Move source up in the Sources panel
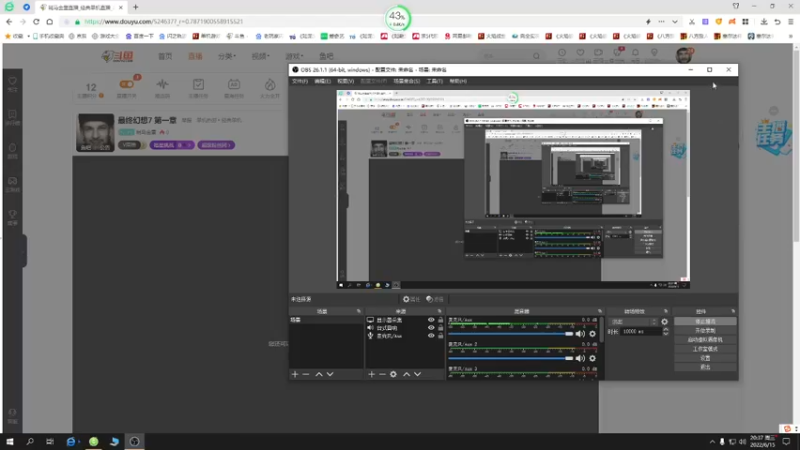The image size is (800, 450). pos(407,374)
